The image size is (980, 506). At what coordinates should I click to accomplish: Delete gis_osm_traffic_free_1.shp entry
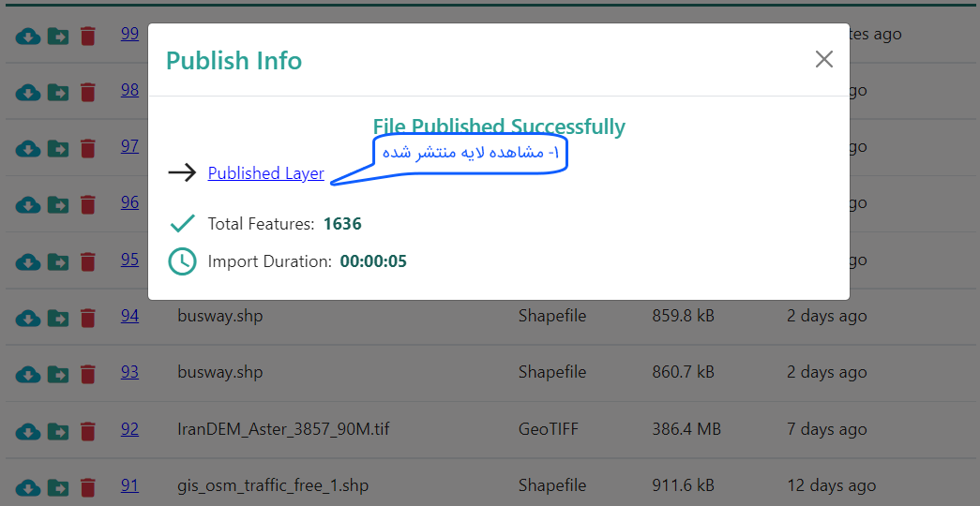(88, 487)
